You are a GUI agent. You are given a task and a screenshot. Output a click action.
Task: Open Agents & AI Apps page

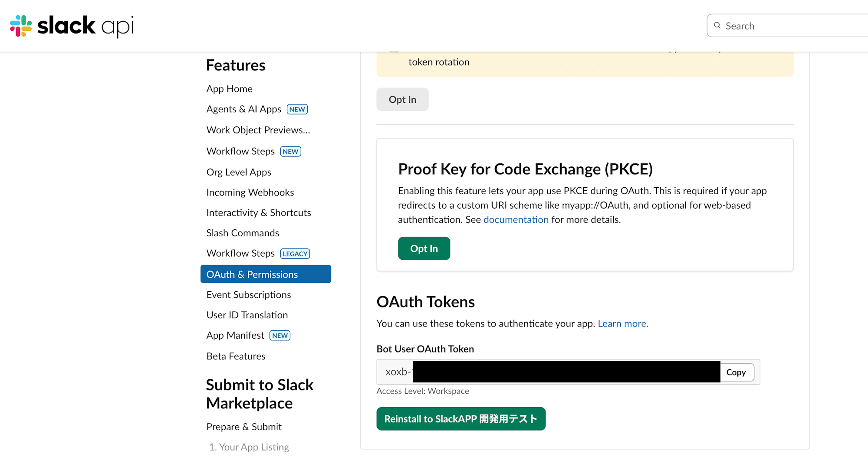click(x=243, y=109)
